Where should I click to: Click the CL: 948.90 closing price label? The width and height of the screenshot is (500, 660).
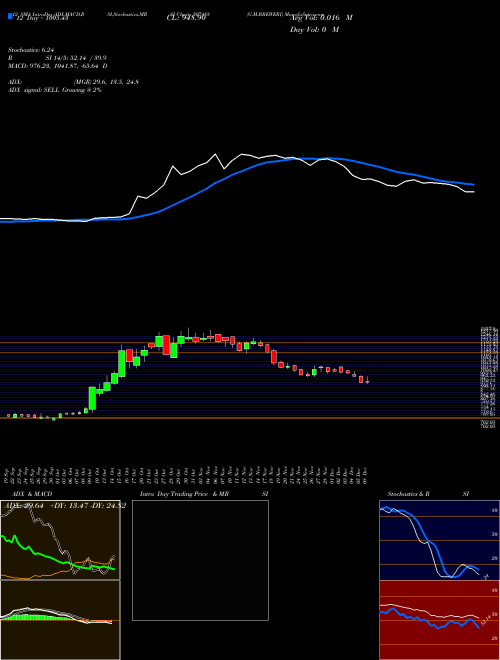(186, 18)
